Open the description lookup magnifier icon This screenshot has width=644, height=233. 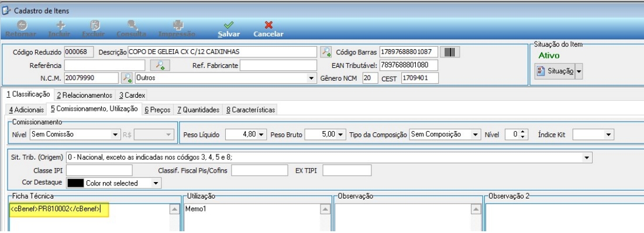(326, 52)
